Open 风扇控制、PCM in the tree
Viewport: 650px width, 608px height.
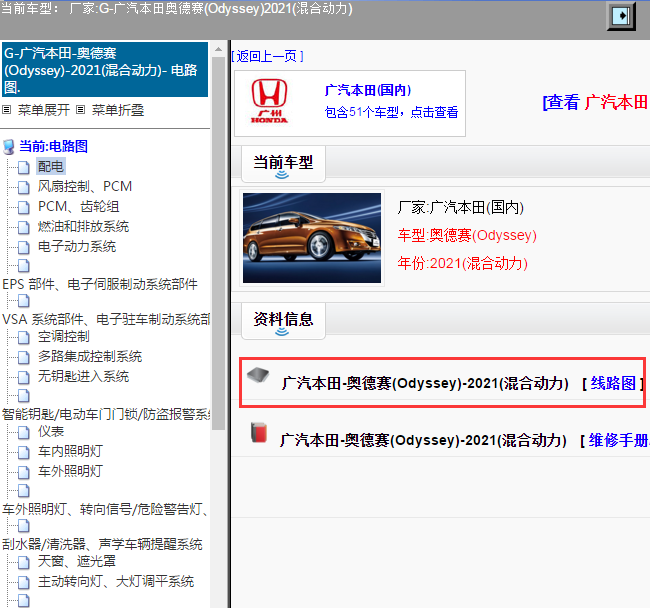coord(85,187)
